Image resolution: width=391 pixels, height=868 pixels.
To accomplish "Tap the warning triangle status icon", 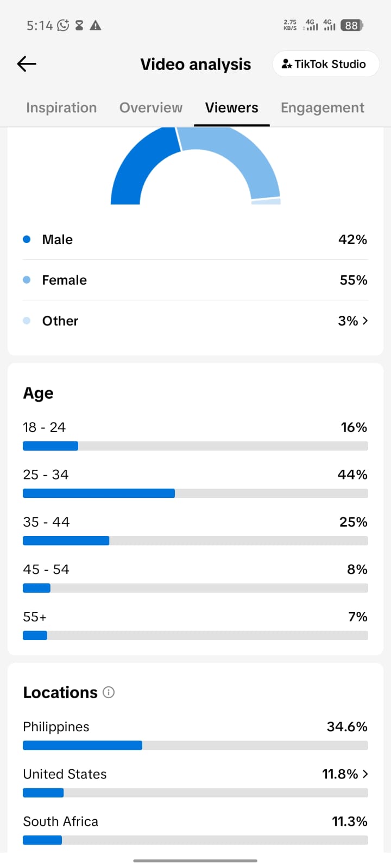I will point(96,25).
